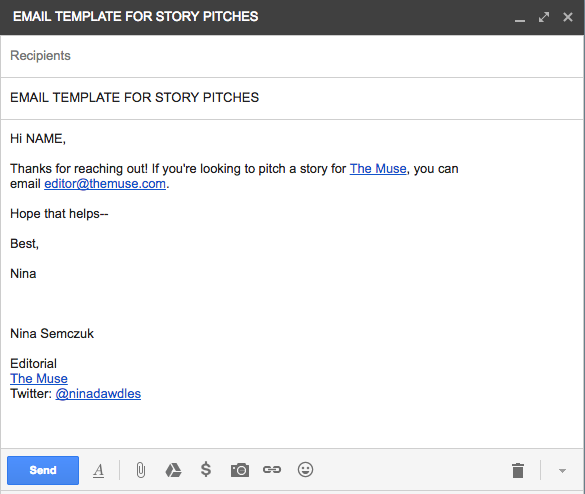Screen dimensions: 585x494
Task: Open The Muse link in first paragraph
Action: pyautogui.click(x=378, y=169)
